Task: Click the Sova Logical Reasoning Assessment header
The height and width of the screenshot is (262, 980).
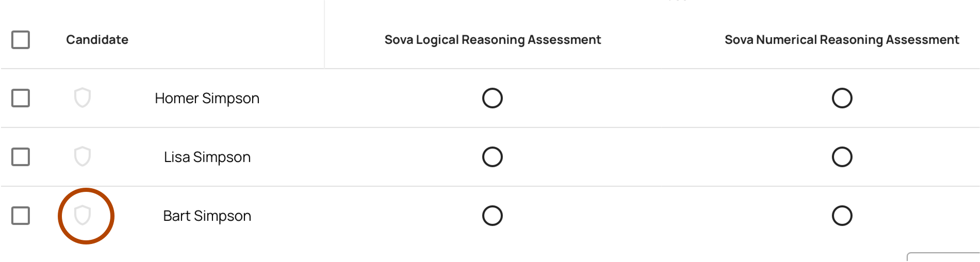Action: point(493,40)
